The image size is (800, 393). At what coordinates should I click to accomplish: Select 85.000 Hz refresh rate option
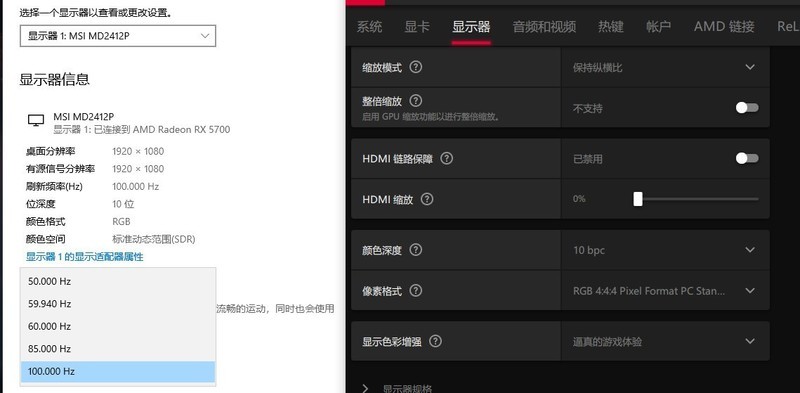[118, 349]
